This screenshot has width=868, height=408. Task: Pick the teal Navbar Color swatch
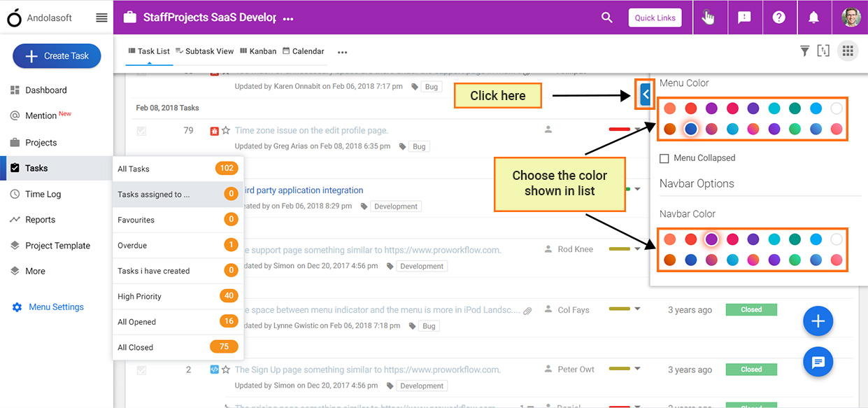795,239
